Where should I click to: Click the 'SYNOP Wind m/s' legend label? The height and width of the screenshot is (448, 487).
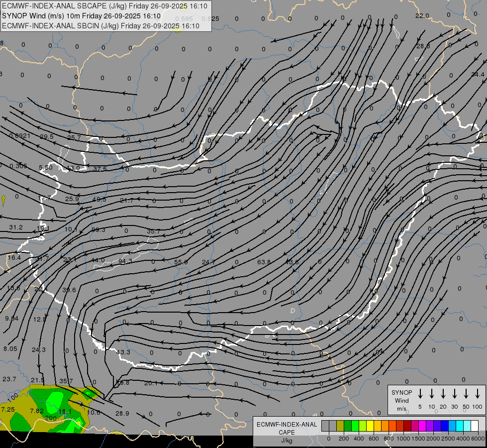pyautogui.click(x=401, y=400)
